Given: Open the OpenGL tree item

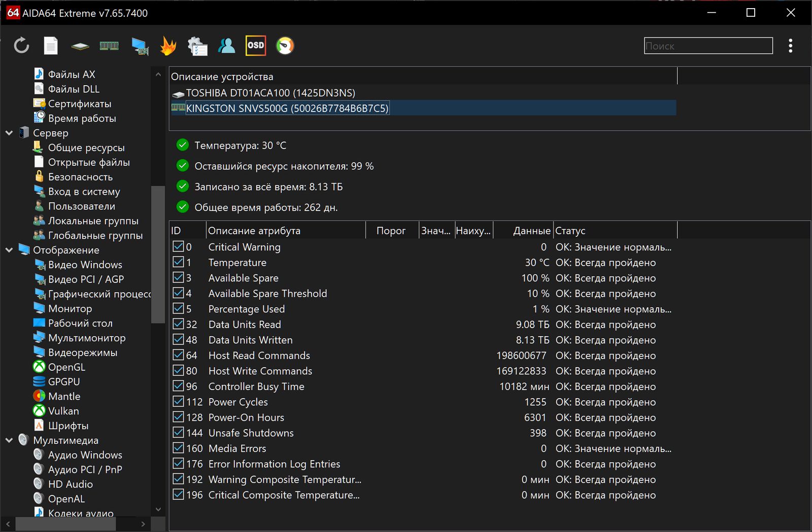Looking at the screenshot, I should (x=66, y=367).
